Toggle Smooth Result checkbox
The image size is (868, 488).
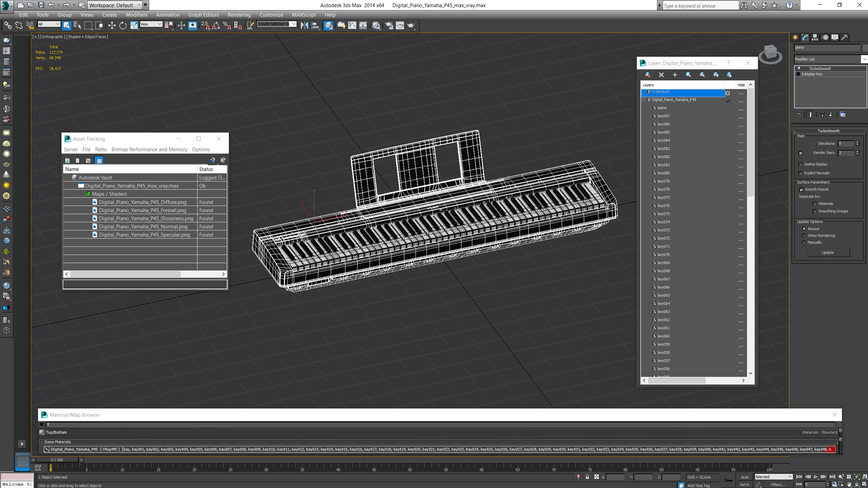[x=801, y=190]
